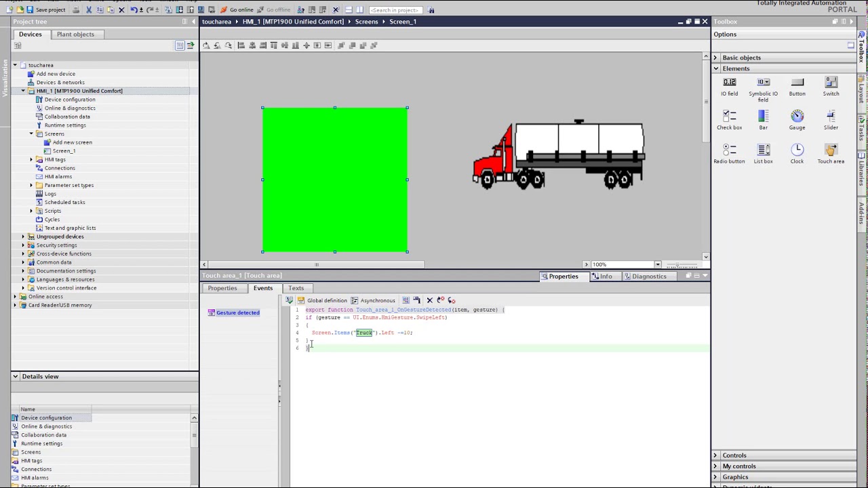Select the Gesture detected event
The width and height of the screenshot is (868, 488).
(234, 312)
